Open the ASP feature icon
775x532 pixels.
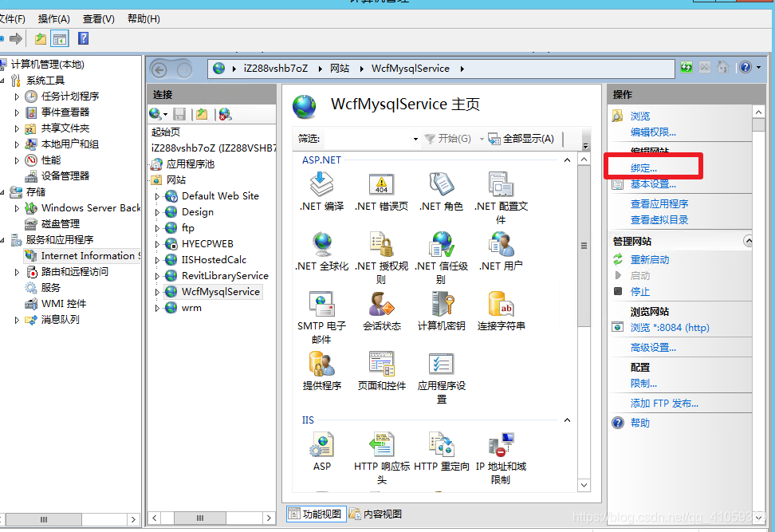tap(322, 444)
